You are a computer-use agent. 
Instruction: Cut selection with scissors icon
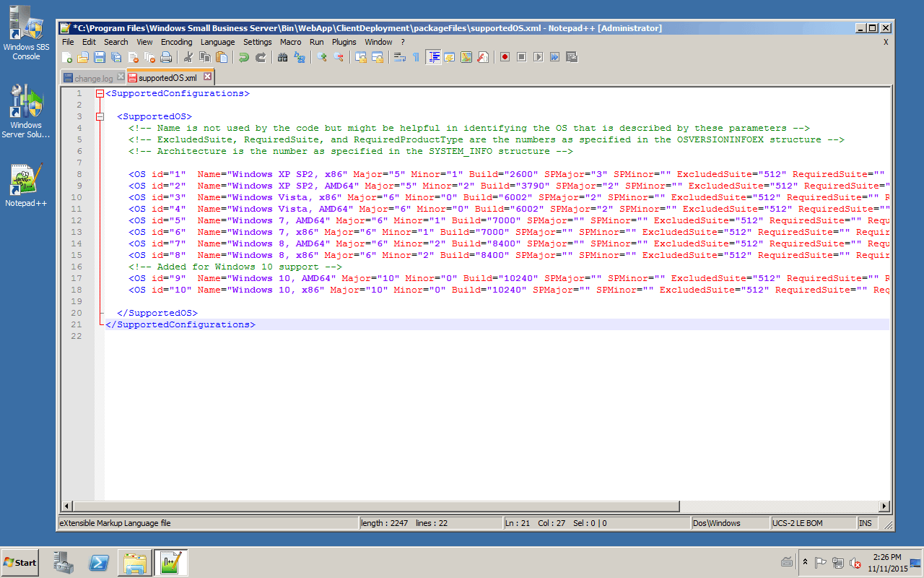(188, 57)
